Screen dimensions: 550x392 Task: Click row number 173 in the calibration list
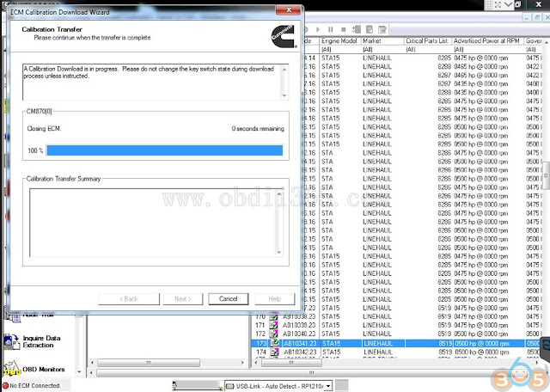pyautogui.click(x=261, y=343)
